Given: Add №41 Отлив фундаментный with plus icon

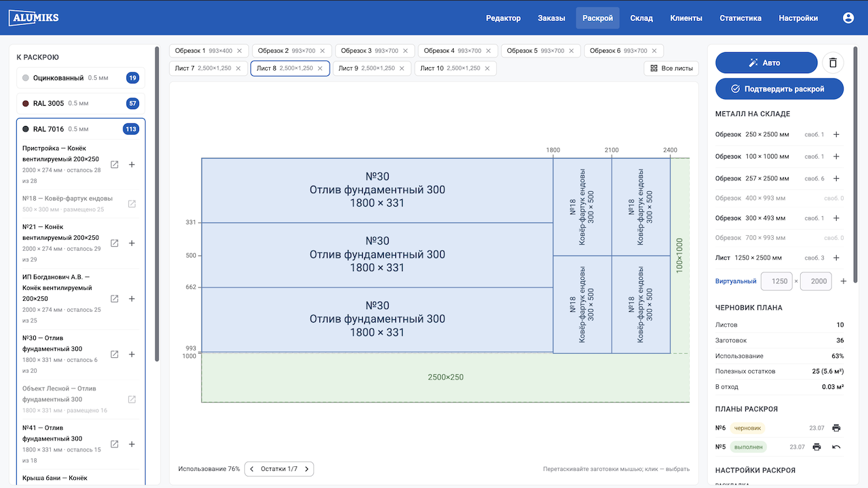Looking at the screenshot, I should pyautogui.click(x=132, y=444).
